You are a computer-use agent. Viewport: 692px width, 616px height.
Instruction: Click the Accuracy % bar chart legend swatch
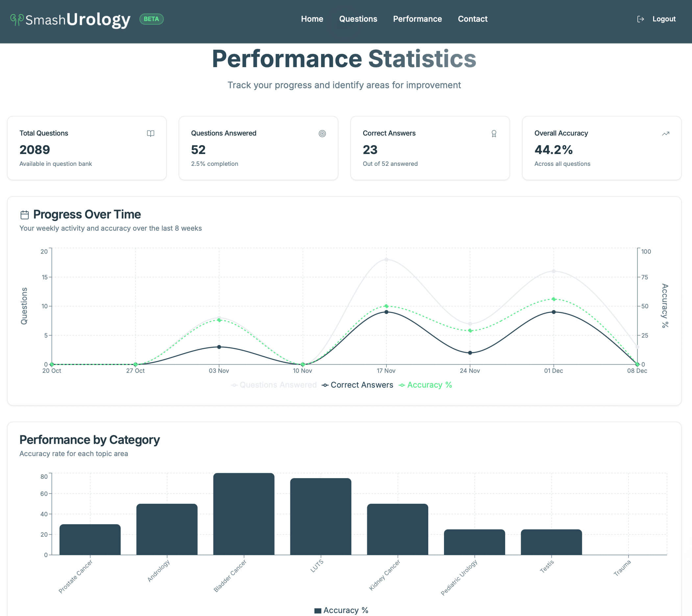pos(318,611)
